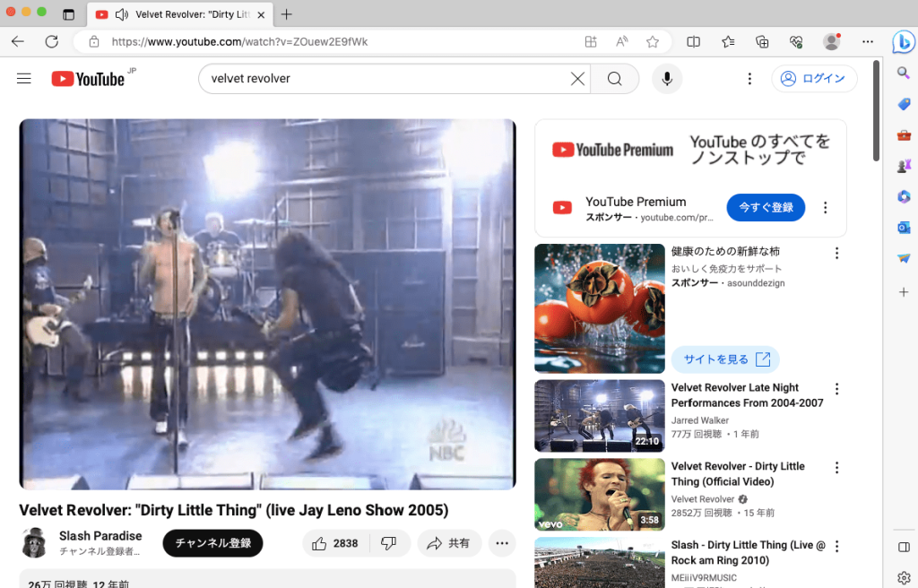Open Slash Rock am Ring 2010 title
This screenshot has width=918, height=588.
[x=748, y=552]
